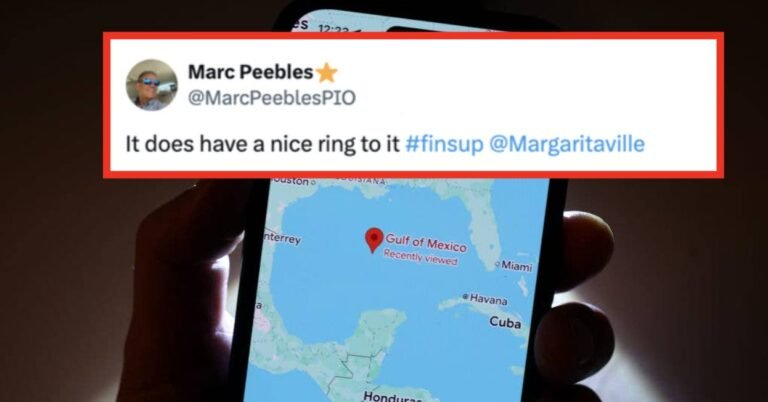Screen dimensions: 768x402
Task: Follow the #finsup hashtag
Action: point(444,144)
